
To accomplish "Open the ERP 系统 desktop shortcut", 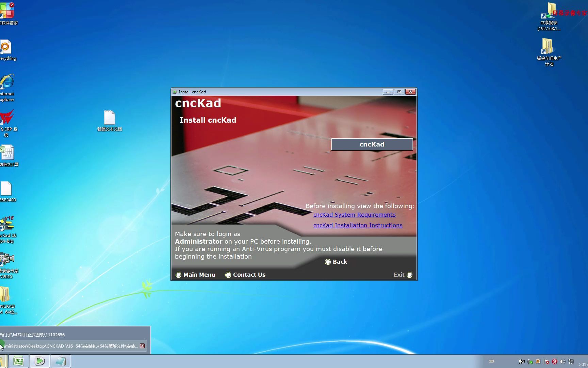I will click(7, 123).
